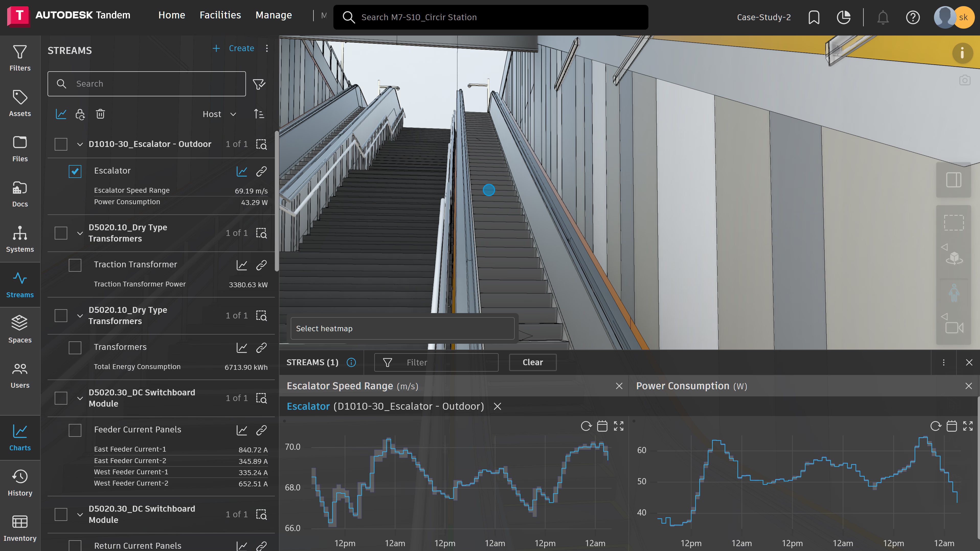This screenshot has height=551, width=980.
Task: Click the bookmark views icon in header
Action: click(814, 17)
